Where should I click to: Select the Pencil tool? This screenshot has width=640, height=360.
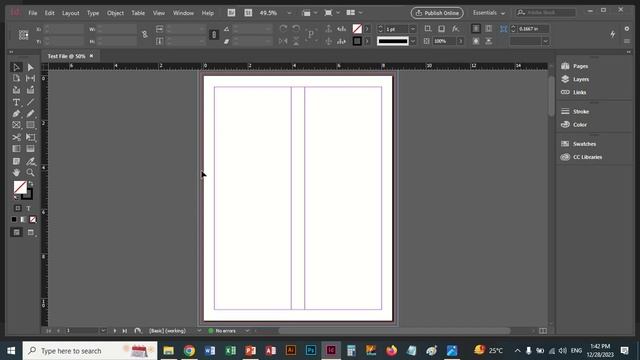[31, 114]
